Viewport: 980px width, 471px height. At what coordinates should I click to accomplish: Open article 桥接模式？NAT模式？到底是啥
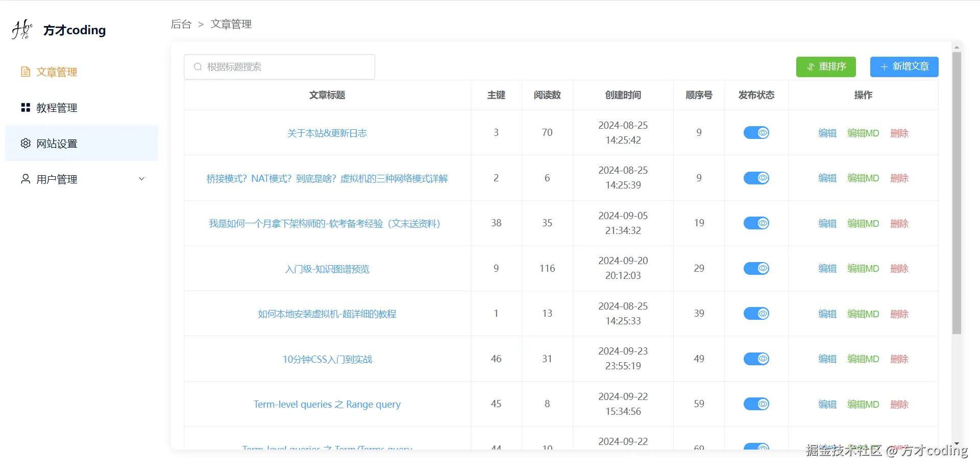point(327,178)
